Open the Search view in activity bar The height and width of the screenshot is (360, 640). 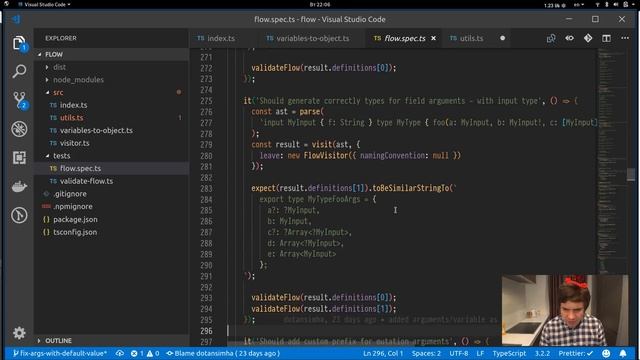pyautogui.click(x=19, y=71)
